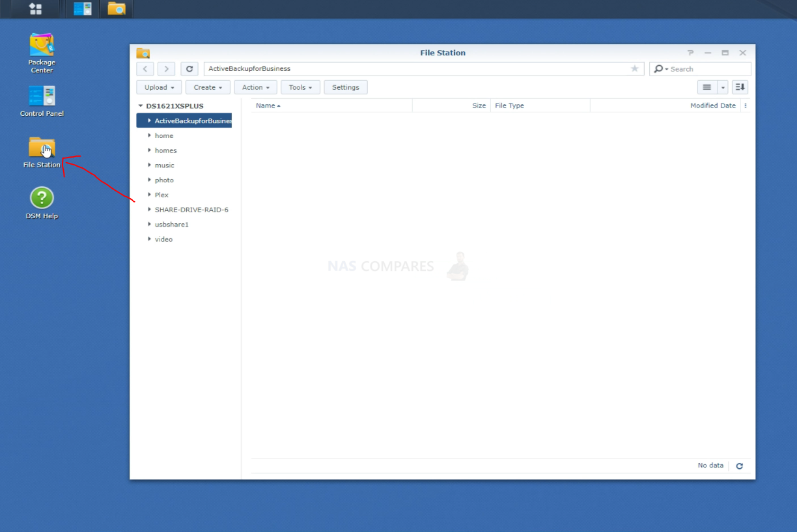
Task: Select the homes folder in the tree
Action: [166, 150]
